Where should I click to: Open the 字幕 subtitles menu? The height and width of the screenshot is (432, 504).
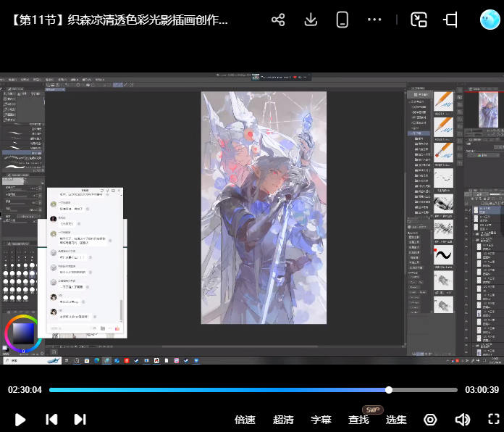tap(321, 420)
